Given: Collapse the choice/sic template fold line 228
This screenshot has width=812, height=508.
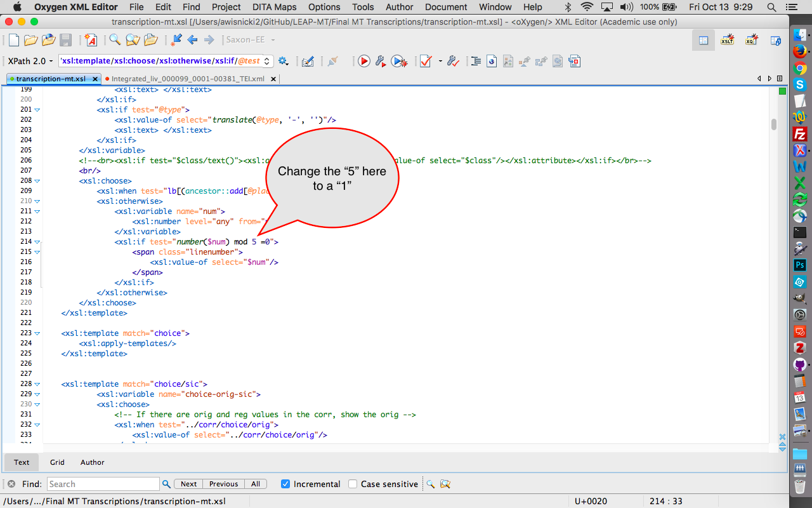Looking at the screenshot, I should pyautogui.click(x=37, y=384).
